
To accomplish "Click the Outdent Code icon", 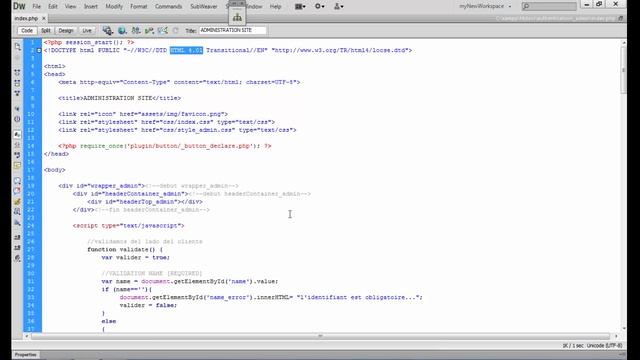I will [17, 248].
